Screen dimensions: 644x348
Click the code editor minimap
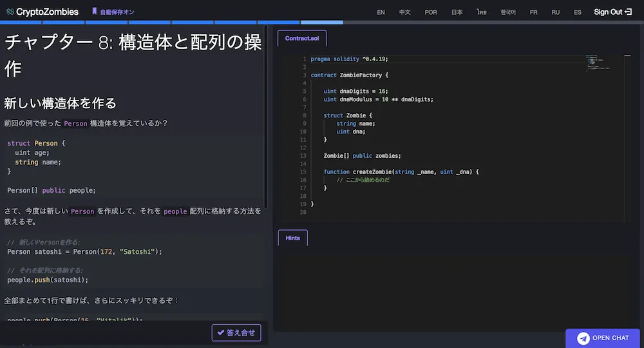[602, 63]
